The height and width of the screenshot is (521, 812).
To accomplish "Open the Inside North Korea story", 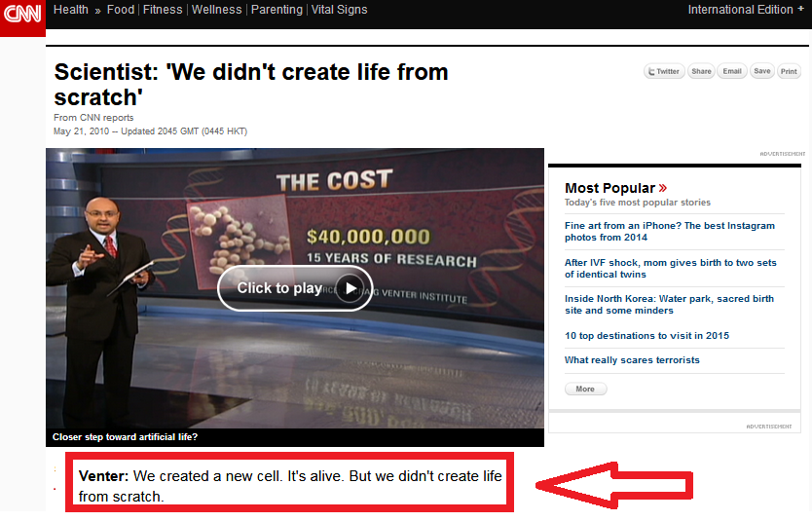I will tap(669, 305).
